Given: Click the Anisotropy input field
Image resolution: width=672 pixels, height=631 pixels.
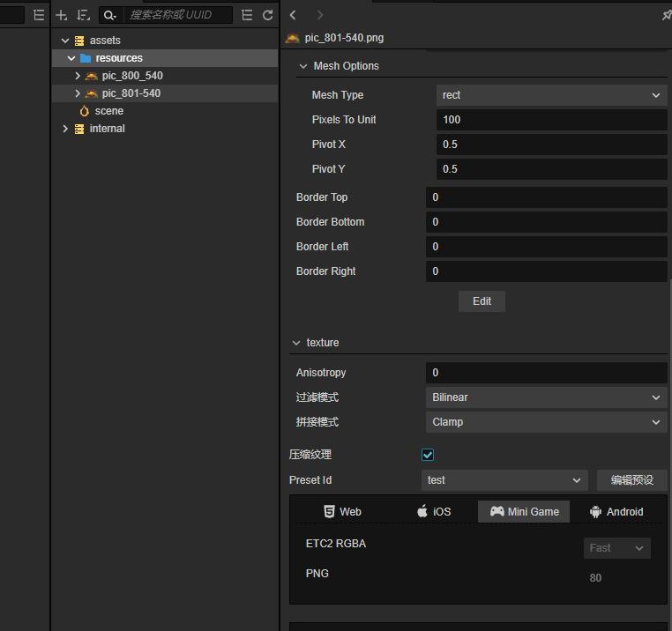Looking at the screenshot, I should pyautogui.click(x=547, y=373).
